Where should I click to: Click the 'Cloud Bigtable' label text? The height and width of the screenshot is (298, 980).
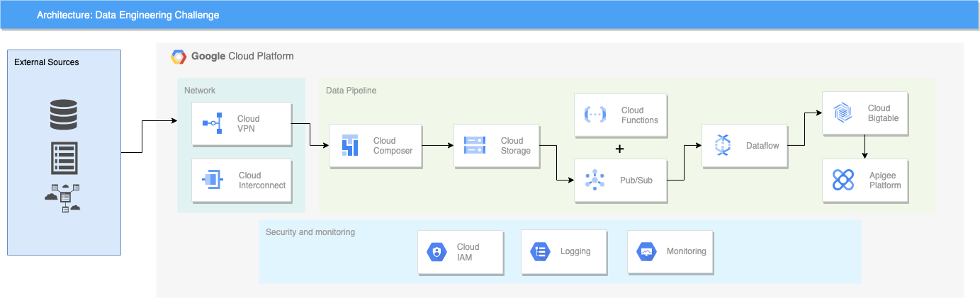(x=884, y=114)
